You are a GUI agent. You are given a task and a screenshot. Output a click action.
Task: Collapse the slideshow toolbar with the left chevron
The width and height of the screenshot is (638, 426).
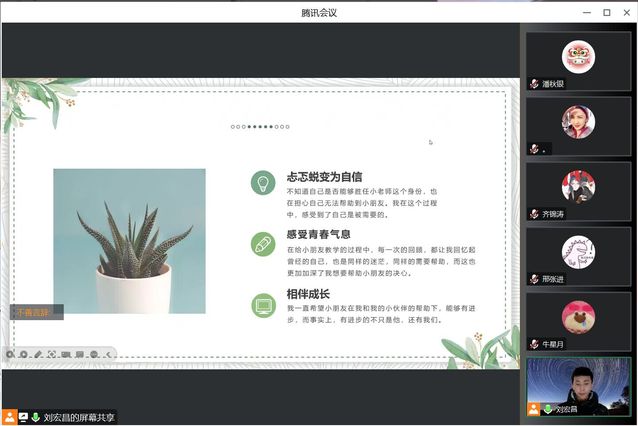click(x=108, y=354)
